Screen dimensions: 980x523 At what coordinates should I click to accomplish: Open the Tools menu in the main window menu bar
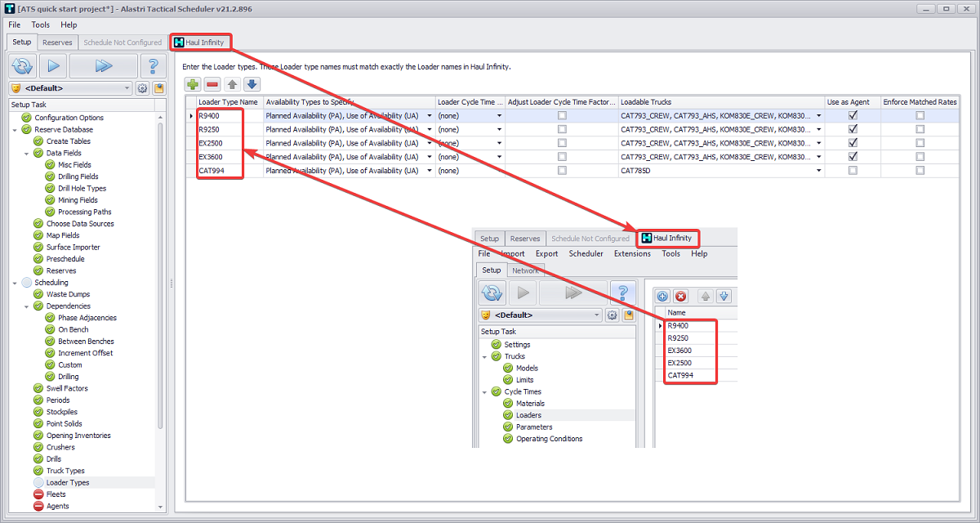click(41, 25)
